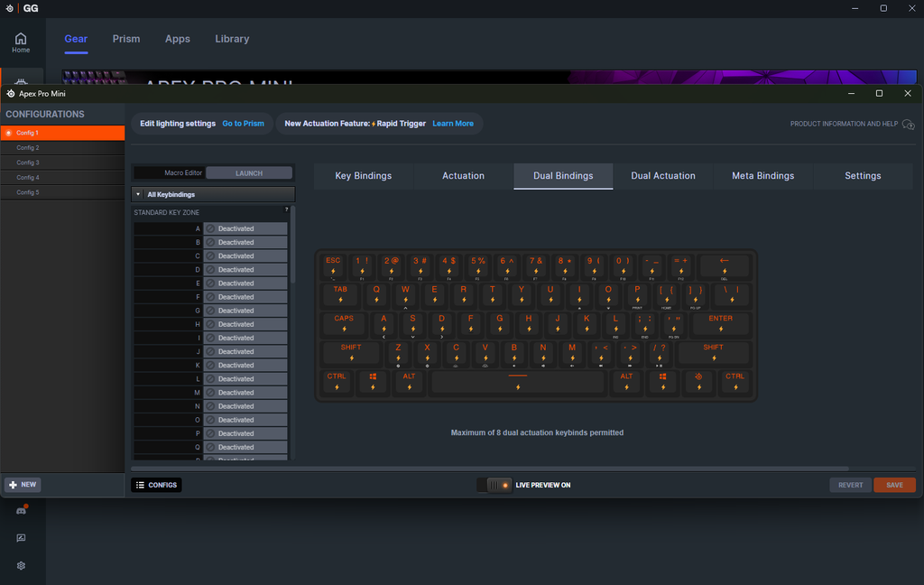This screenshot has height=585, width=924.
Task: Open the Settings tab in Apex Pro Mini
Action: [863, 176]
